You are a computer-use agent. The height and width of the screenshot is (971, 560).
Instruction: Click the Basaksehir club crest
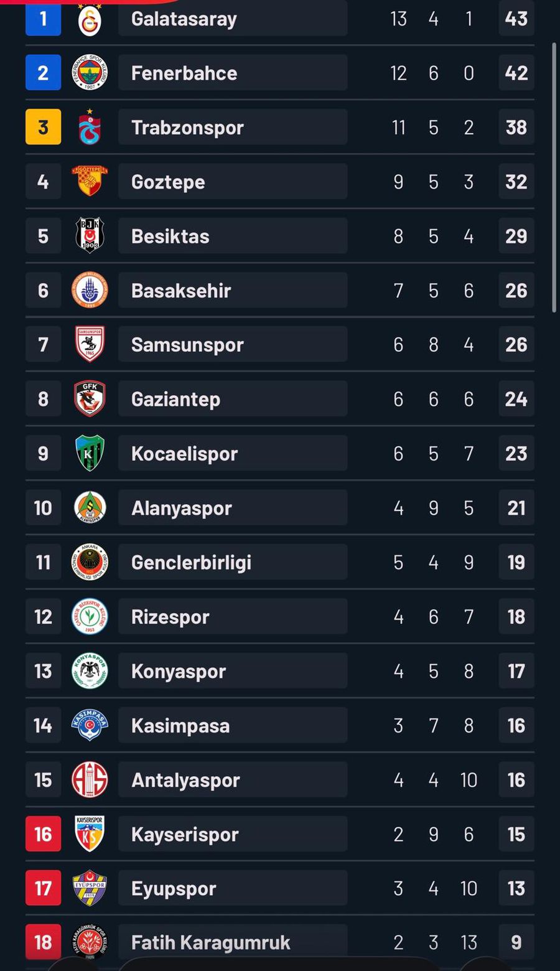pos(89,289)
